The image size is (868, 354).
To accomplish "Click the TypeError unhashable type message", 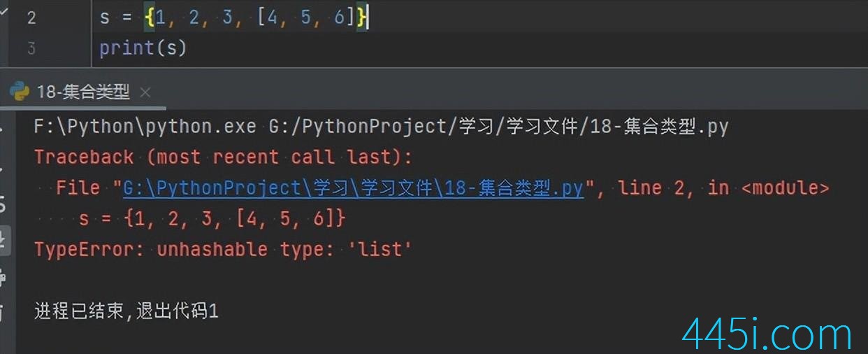I will [x=223, y=249].
